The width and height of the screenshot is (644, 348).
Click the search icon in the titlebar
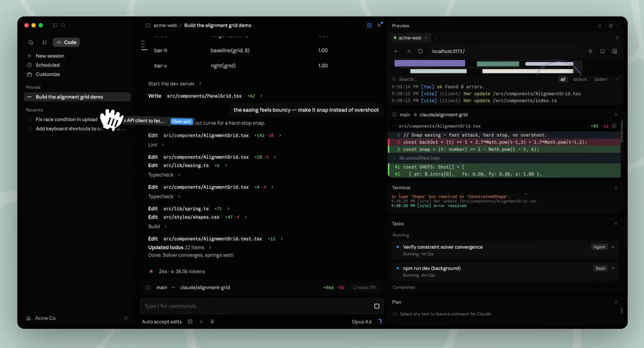[x=63, y=25]
